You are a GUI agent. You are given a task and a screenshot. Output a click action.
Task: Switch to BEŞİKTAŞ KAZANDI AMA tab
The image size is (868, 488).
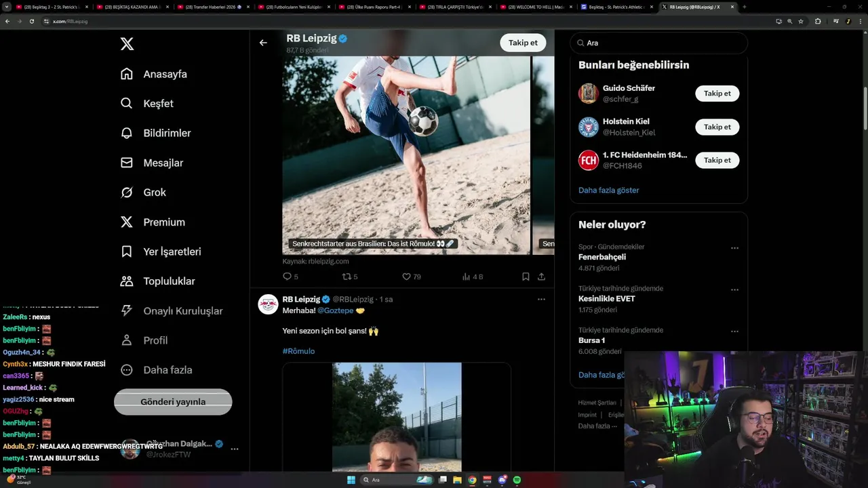click(x=132, y=7)
